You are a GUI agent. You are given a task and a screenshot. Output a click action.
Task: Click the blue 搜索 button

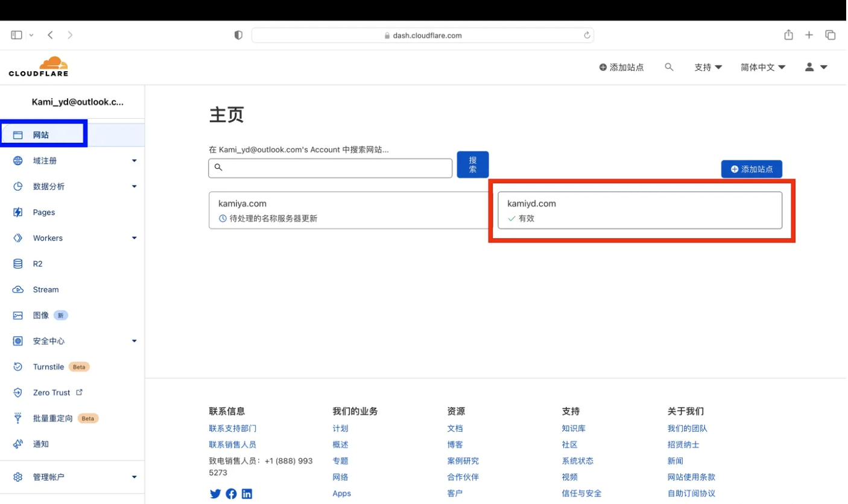[472, 165]
